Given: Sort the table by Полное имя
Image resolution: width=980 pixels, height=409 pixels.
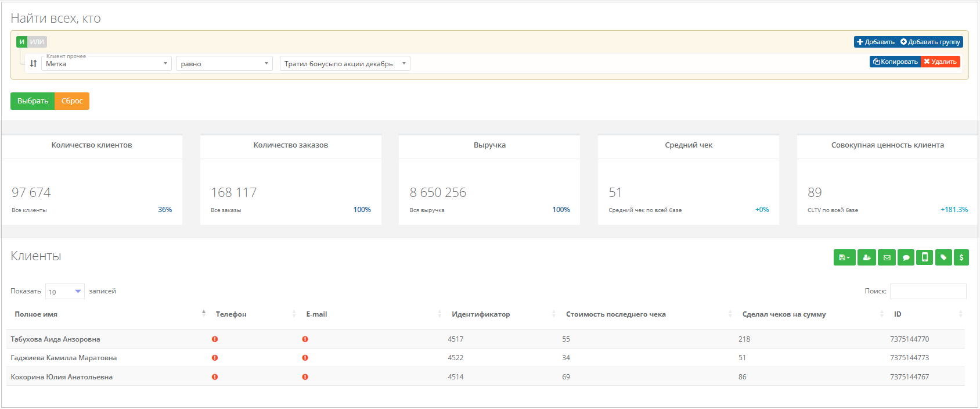Looking at the screenshot, I should pos(109,314).
